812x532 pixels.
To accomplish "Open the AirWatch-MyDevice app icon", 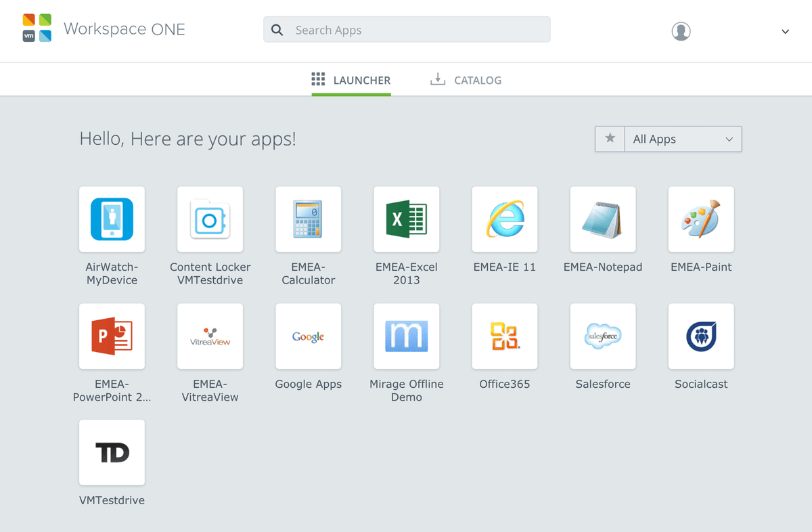I will coord(112,219).
